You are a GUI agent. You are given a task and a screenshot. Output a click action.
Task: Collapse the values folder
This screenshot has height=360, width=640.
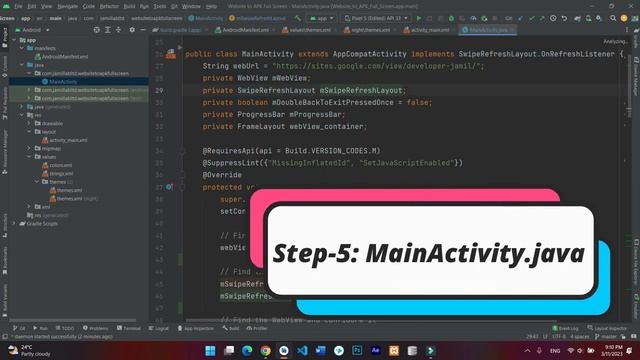[x=29, y=157]
